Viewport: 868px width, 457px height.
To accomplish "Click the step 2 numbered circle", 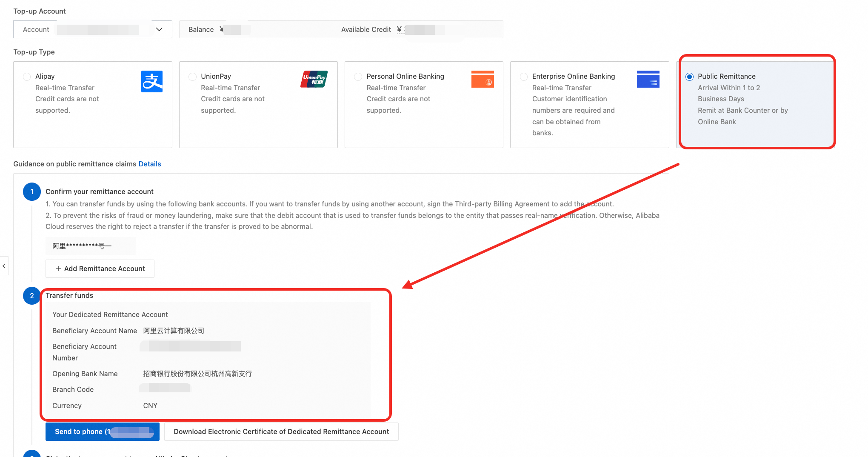I will pyautogui.click(x=32, y=296).
